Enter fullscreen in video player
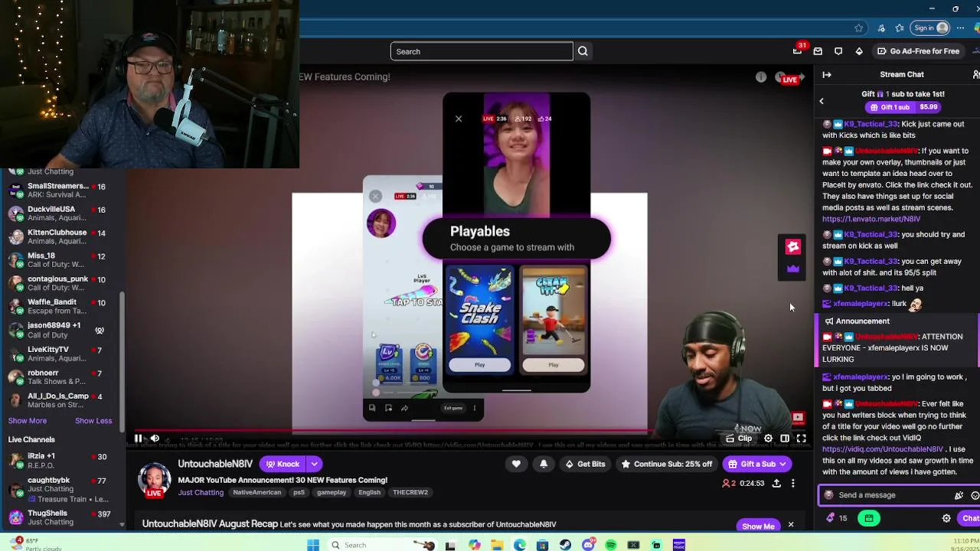 [801, 439]
